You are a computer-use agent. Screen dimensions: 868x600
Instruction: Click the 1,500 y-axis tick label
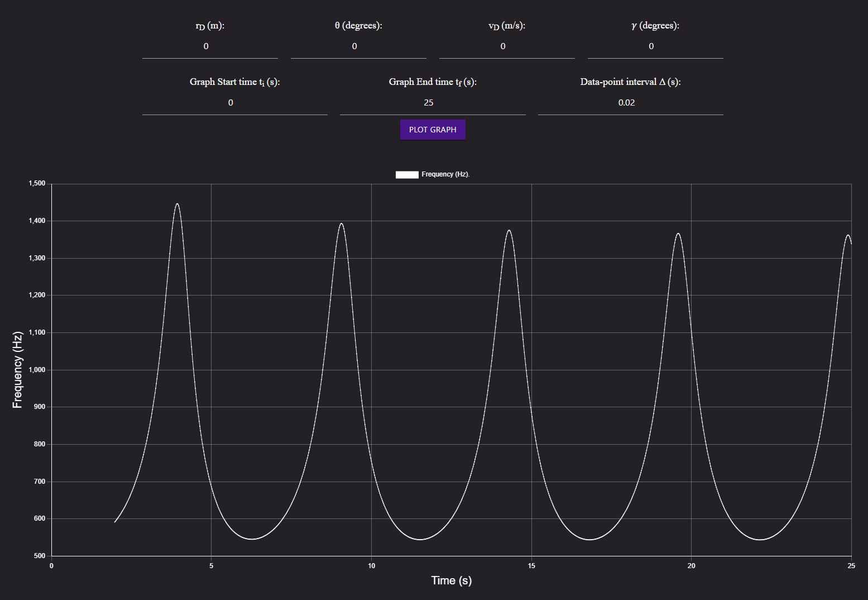pyautogui.click(x=37, y=184)
